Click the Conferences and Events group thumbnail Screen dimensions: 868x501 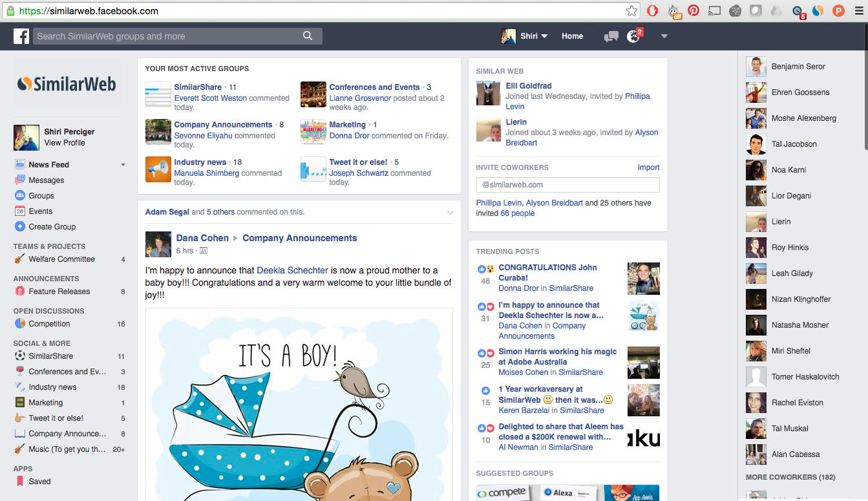pyautogui.click(x=313, y=94)
